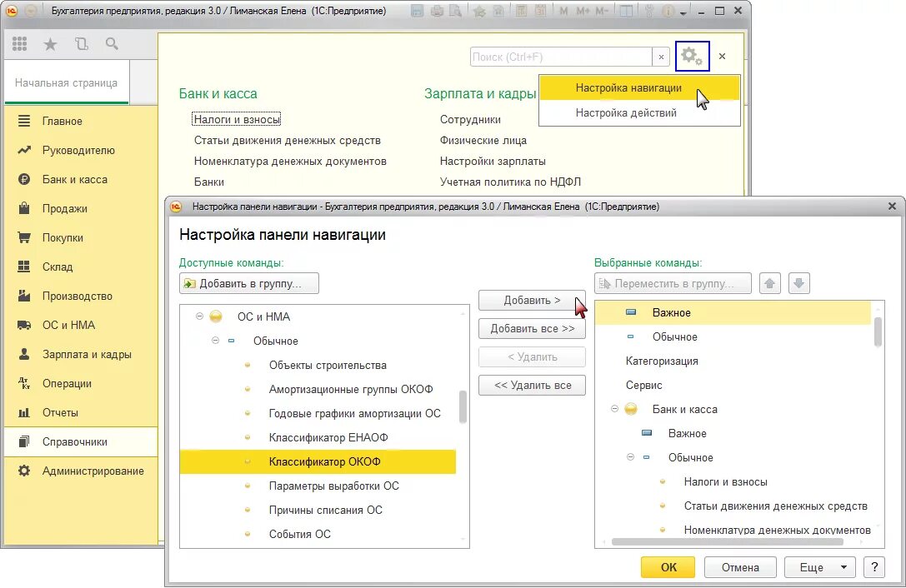
Task: Click the Save icon in title bar
Action: click(418, 11)
